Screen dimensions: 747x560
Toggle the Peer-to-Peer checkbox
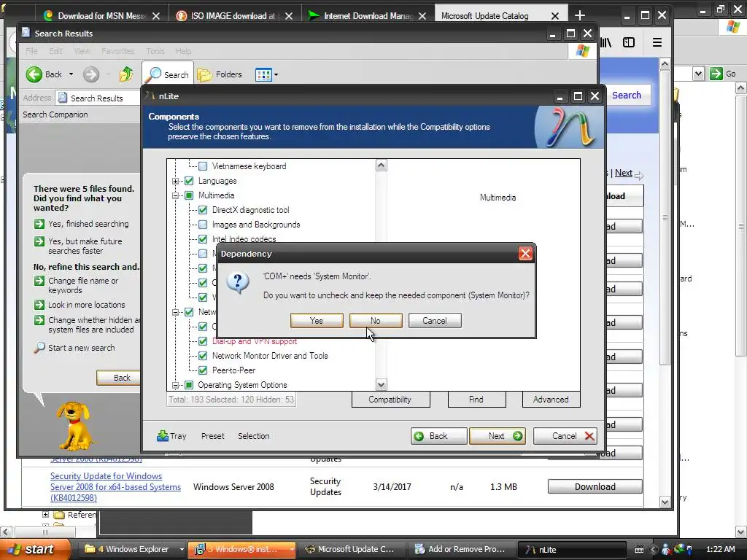click(203, 370)
